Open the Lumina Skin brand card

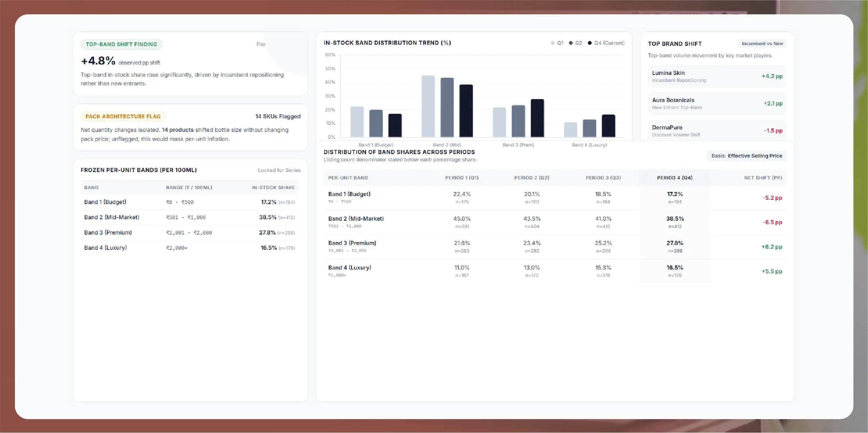(717, 76)
